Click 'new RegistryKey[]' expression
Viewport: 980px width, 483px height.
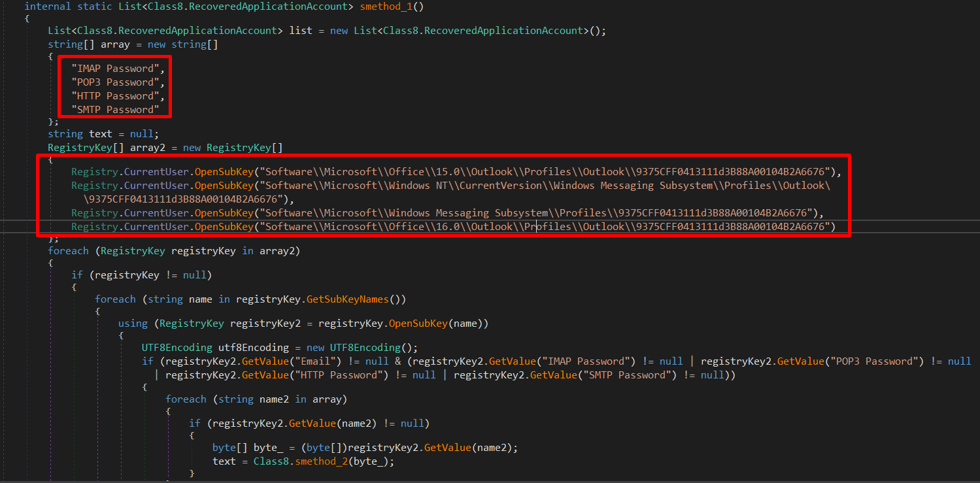[233, 148]
